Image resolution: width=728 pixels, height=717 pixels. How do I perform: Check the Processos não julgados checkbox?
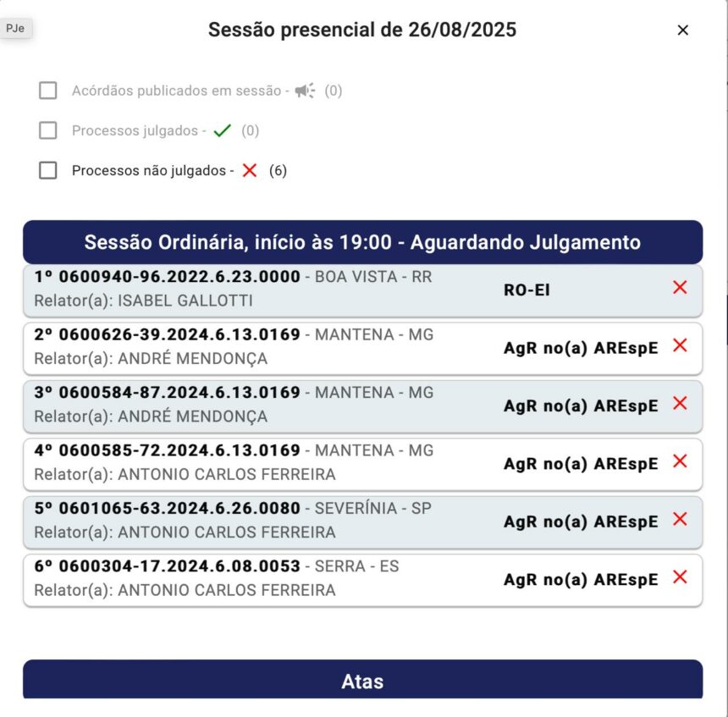(x=47, y=169)
